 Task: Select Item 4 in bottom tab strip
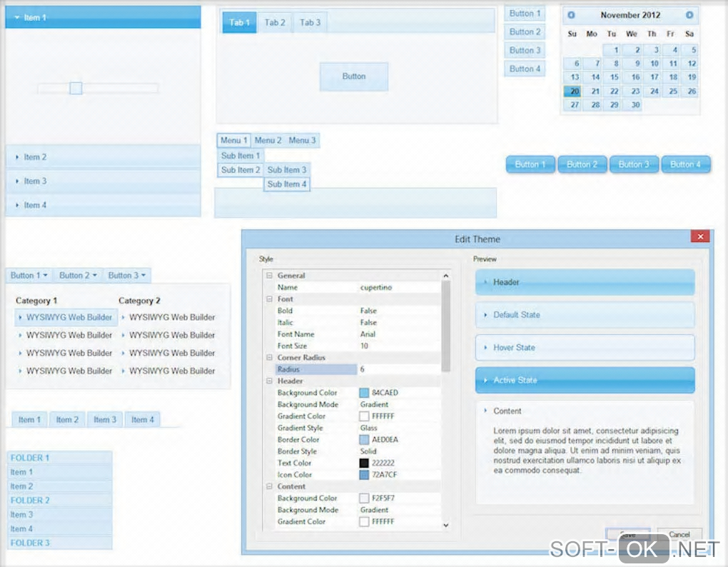(142, 420)
